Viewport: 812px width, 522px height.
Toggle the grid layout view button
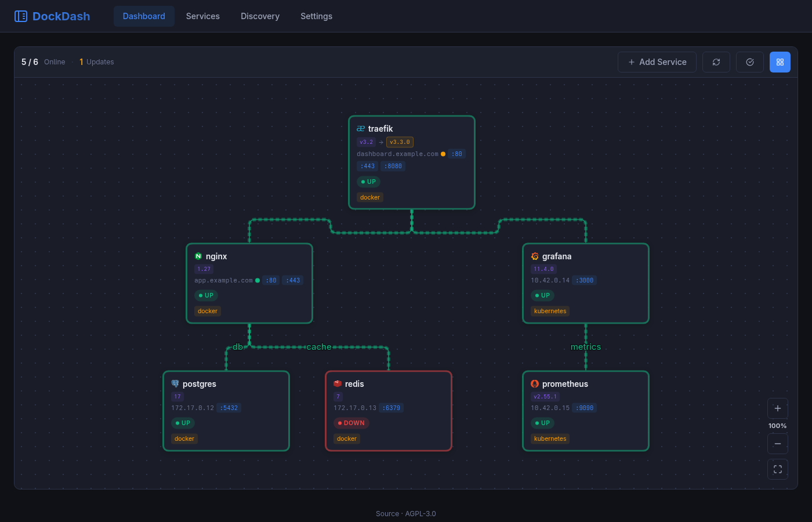[x=780, y=62]
